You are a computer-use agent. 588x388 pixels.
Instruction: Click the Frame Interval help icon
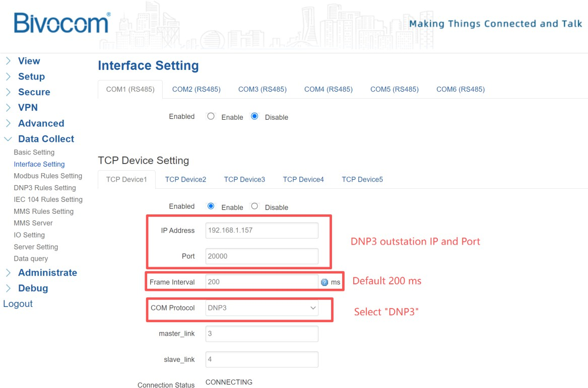324,282
